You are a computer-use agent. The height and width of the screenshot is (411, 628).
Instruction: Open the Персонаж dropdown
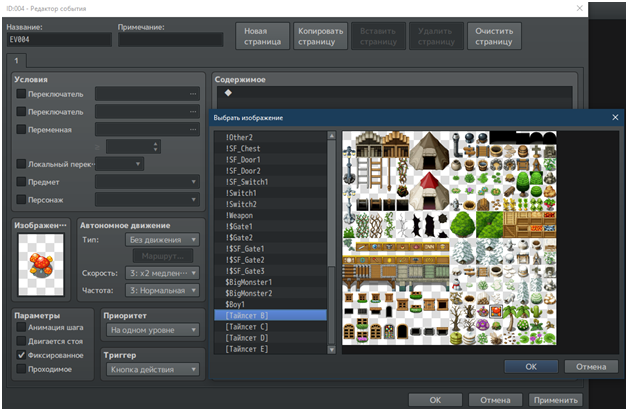(x=147, y=199)
